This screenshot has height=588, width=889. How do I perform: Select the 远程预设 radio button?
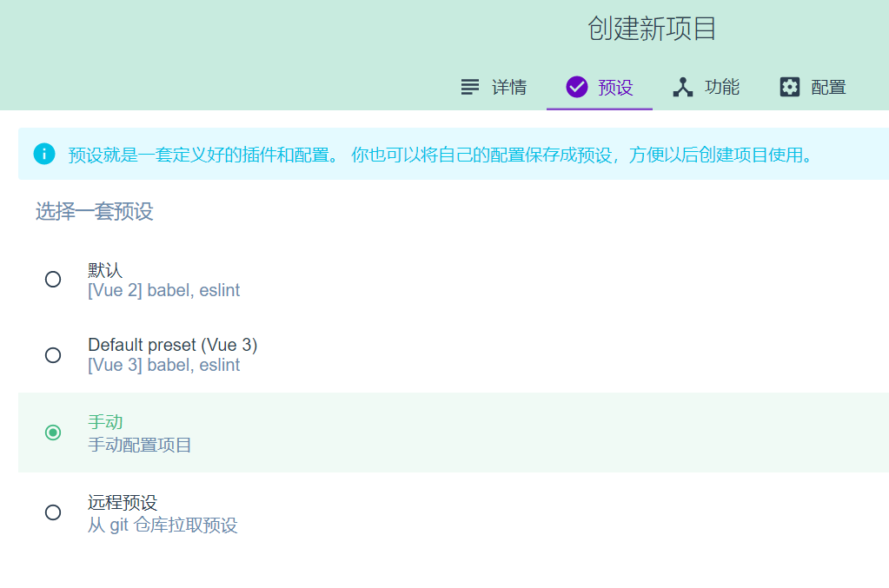53,512
